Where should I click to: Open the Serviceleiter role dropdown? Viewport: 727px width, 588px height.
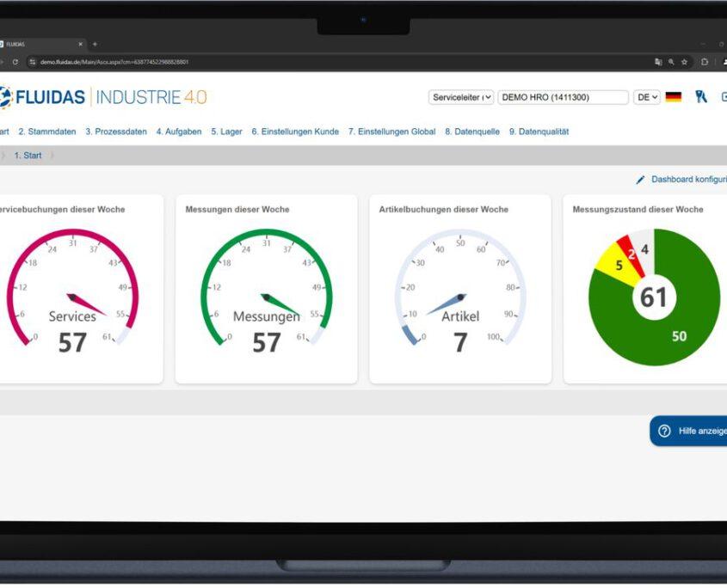(461, 97)
